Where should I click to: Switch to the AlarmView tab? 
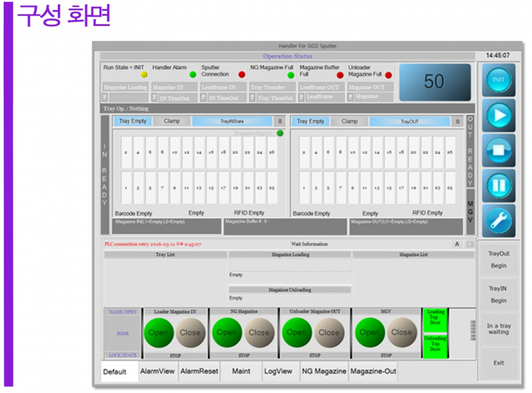pyautogui.click(x=157, y=371)
